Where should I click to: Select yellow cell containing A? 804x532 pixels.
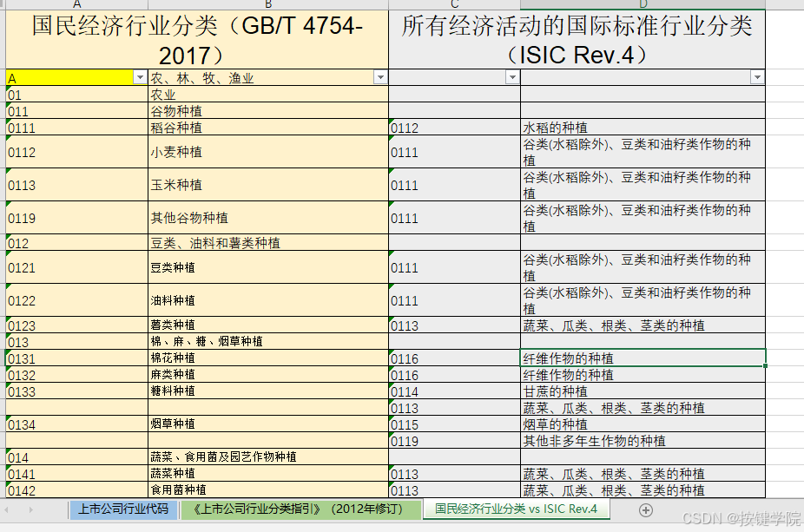click(76, 77)
